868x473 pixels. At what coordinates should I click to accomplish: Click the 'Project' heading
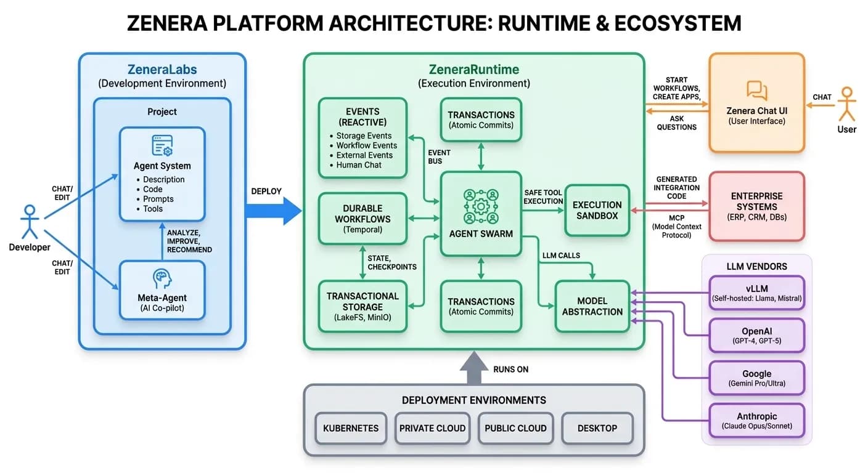[162, 111]
